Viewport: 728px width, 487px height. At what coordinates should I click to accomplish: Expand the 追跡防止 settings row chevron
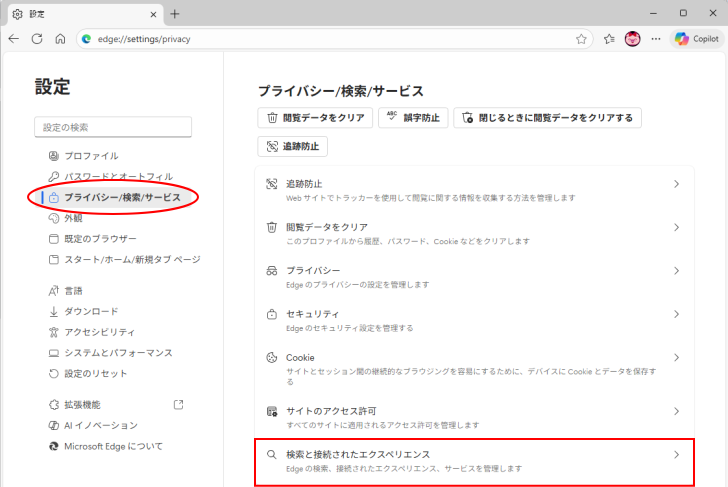[676, 184]
